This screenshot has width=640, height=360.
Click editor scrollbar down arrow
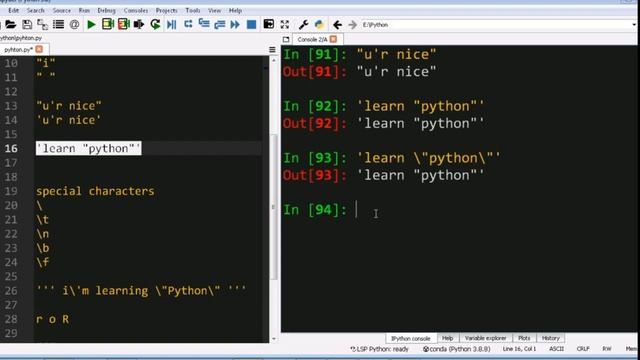coord(273,339)
